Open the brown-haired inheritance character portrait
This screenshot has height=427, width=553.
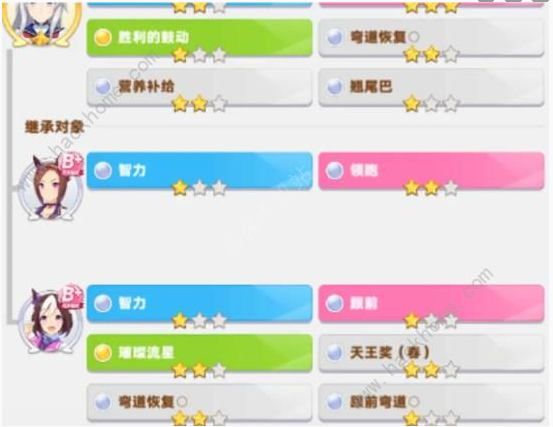tap(51, 187)
